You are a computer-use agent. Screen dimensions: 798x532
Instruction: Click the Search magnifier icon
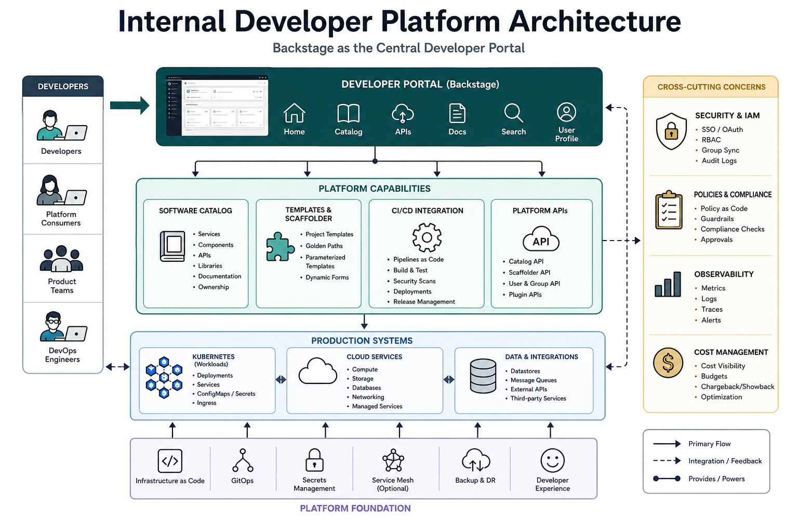(513, 113)
